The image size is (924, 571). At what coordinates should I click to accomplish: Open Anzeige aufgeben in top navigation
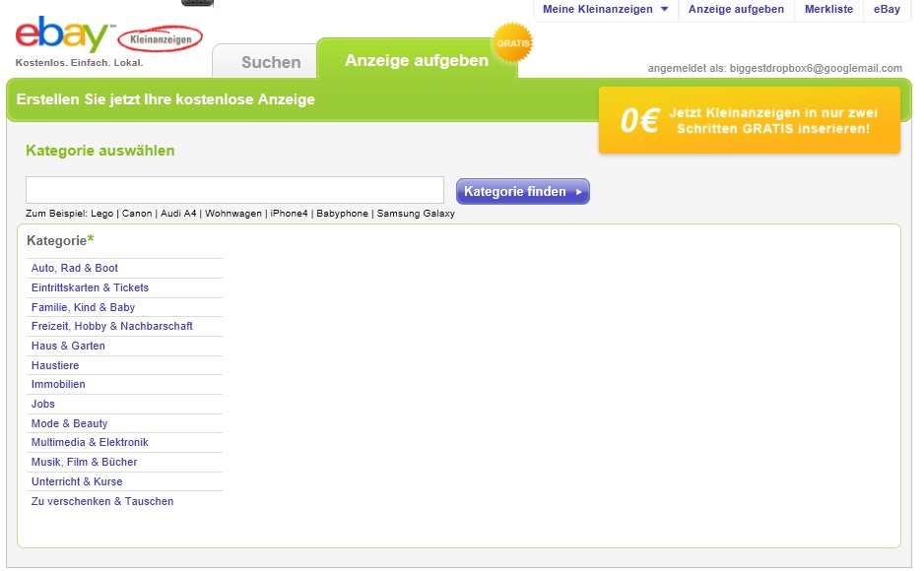(736, 10)
